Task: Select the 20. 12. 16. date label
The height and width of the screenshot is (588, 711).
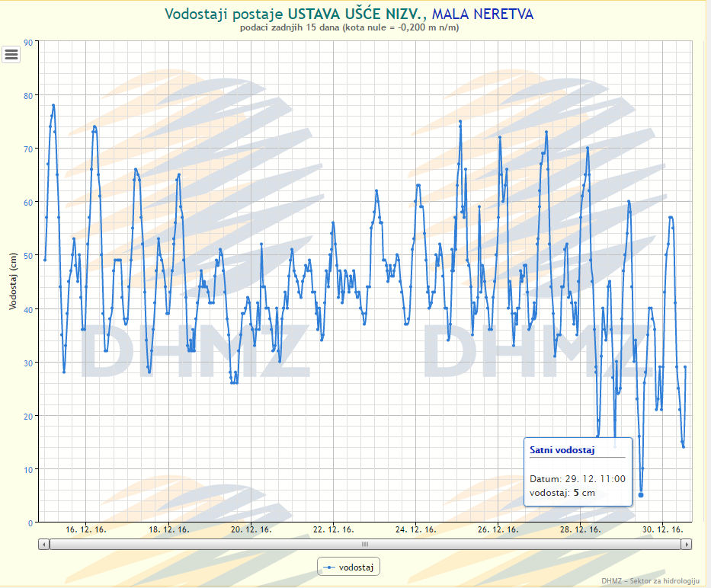Action: tap(250, 529)
